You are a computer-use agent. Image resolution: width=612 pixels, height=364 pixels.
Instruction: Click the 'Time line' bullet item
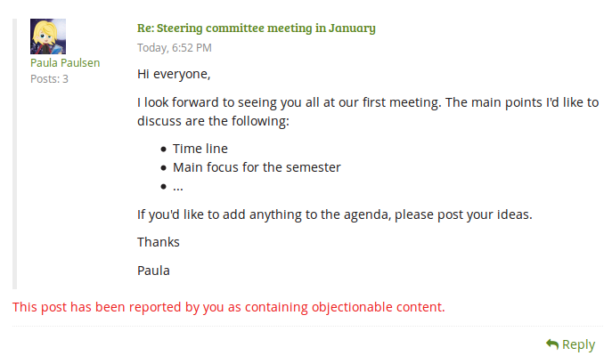(x=200, y=149)
